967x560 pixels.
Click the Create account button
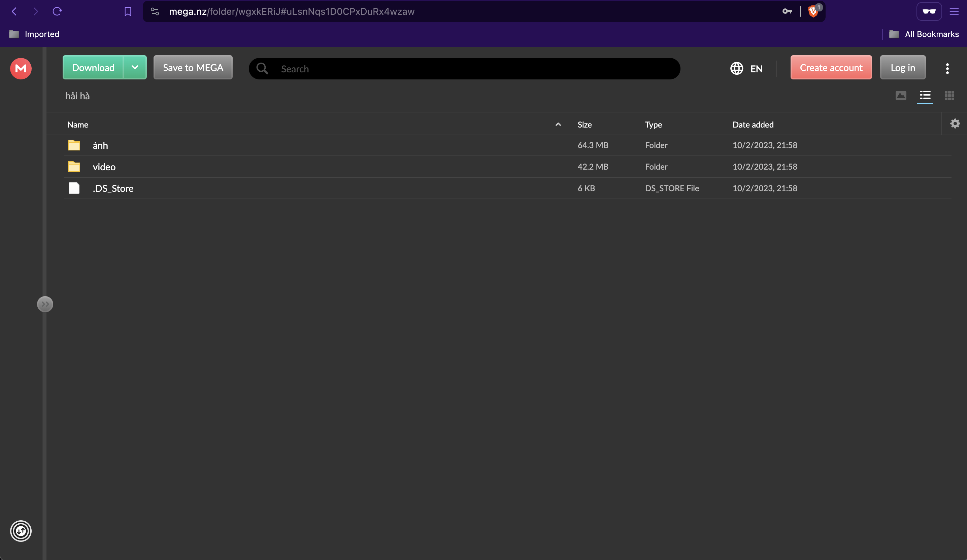[831, 68]
